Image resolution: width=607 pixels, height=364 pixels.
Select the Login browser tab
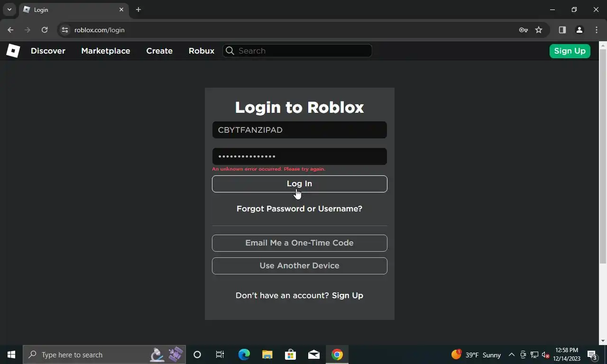pos(74,9)
